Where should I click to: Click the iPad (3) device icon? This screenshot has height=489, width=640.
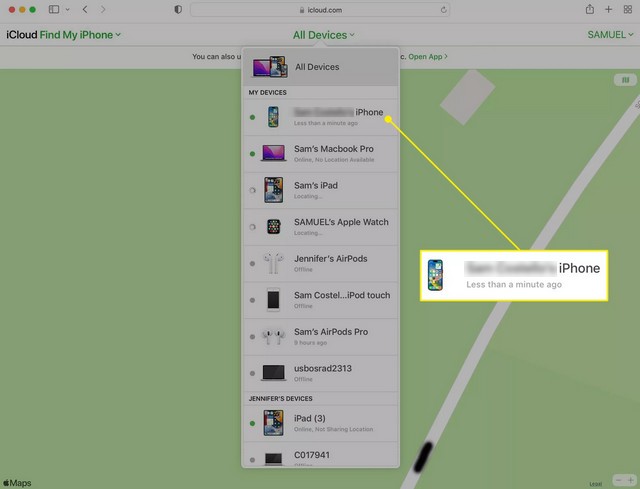pyautogui.click(x=273, y=423)
